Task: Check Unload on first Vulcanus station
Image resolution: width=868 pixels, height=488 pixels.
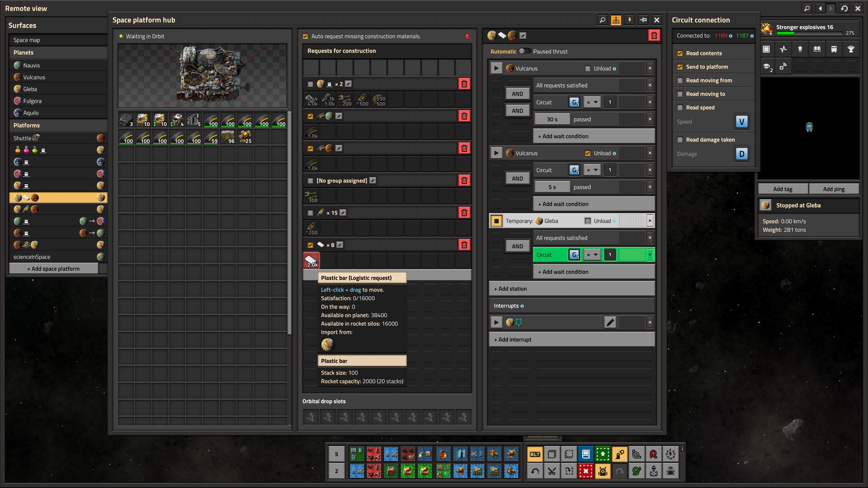Action: (588, 68)
